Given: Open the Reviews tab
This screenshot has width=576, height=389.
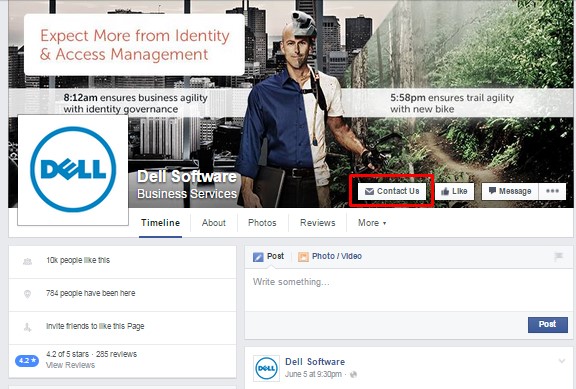Looking at the screenshot, I should click(318, 223).
